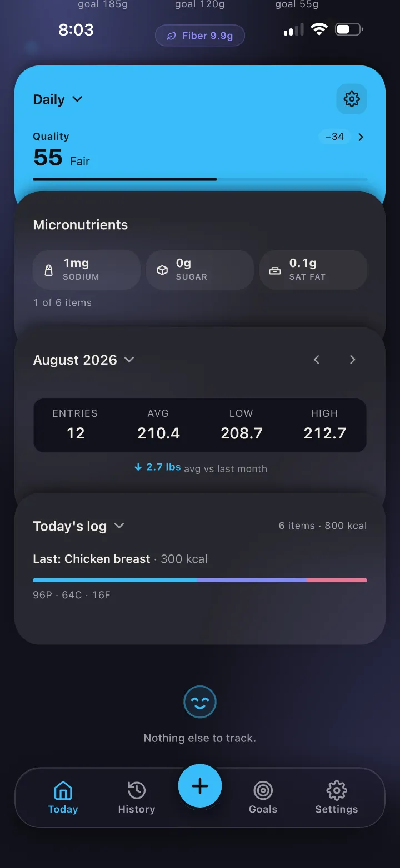
Task: Switch to the Goals tab
Action: point(263,798)
